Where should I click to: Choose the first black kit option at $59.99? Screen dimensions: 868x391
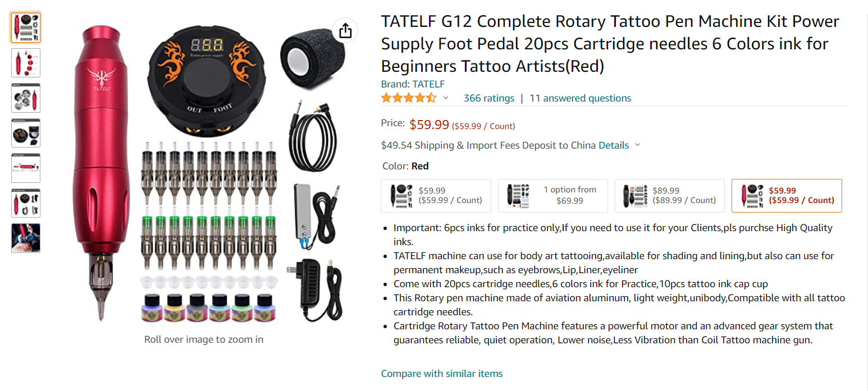(x=436, y=196)
